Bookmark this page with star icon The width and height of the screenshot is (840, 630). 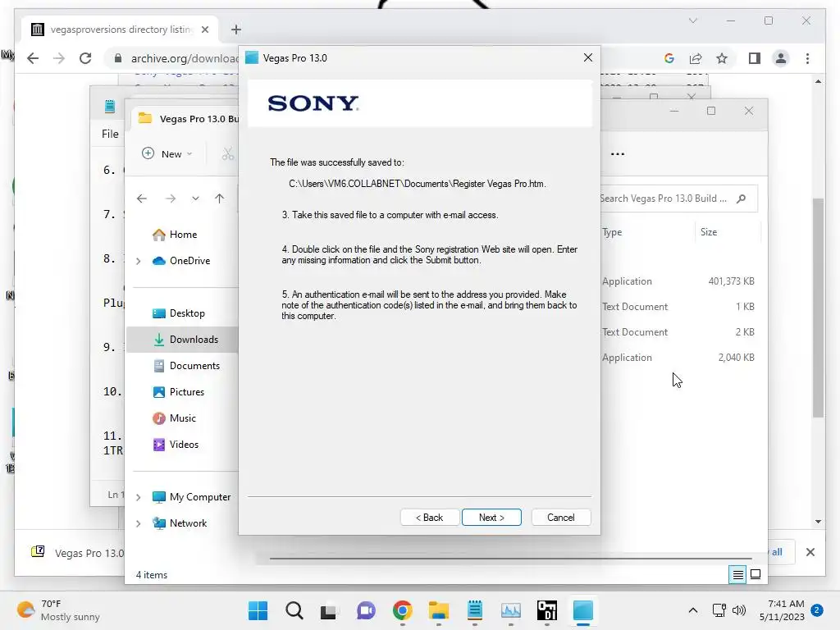pyautogui.click(x=722, y=58)
